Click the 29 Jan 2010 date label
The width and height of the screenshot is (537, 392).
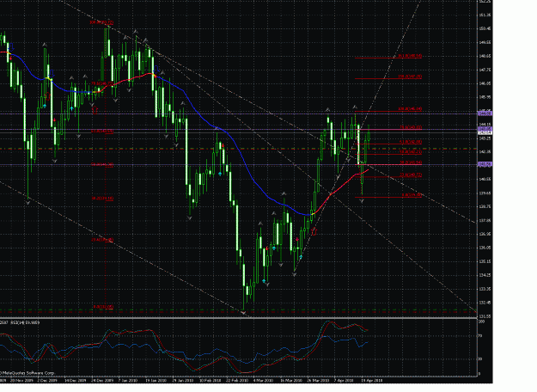point(182,380)
